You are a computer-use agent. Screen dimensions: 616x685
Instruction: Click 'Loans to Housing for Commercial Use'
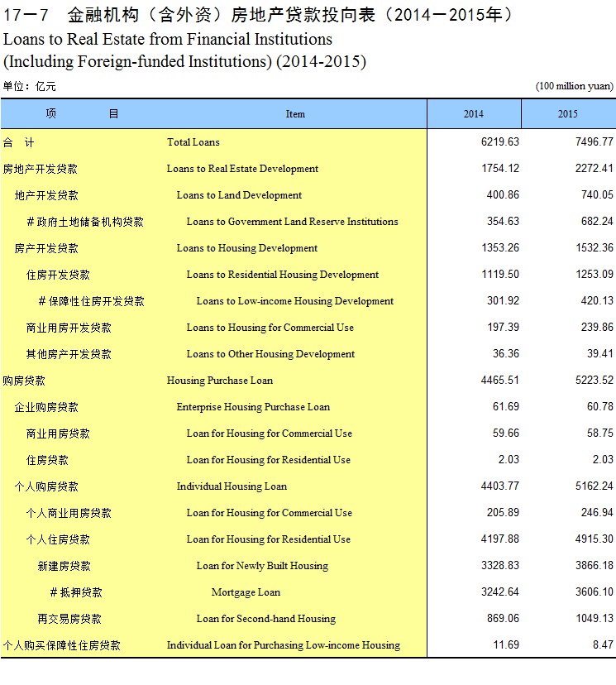[270, 328]
